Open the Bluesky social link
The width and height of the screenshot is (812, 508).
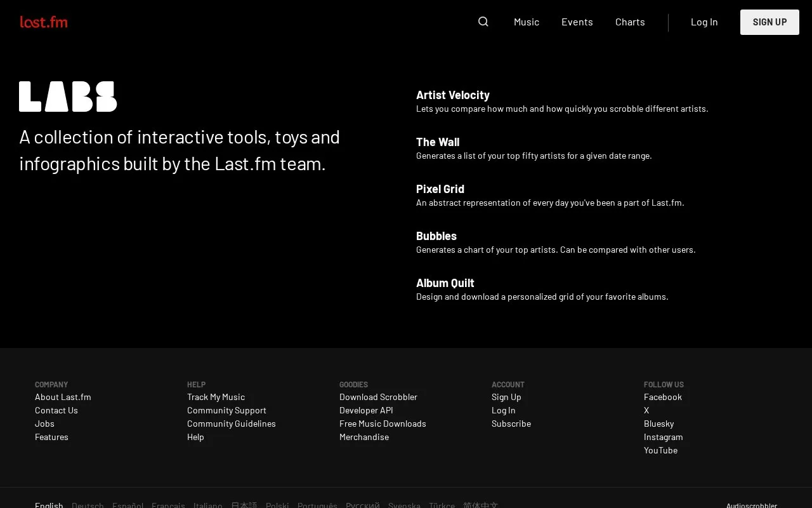[x=659, y=424]
